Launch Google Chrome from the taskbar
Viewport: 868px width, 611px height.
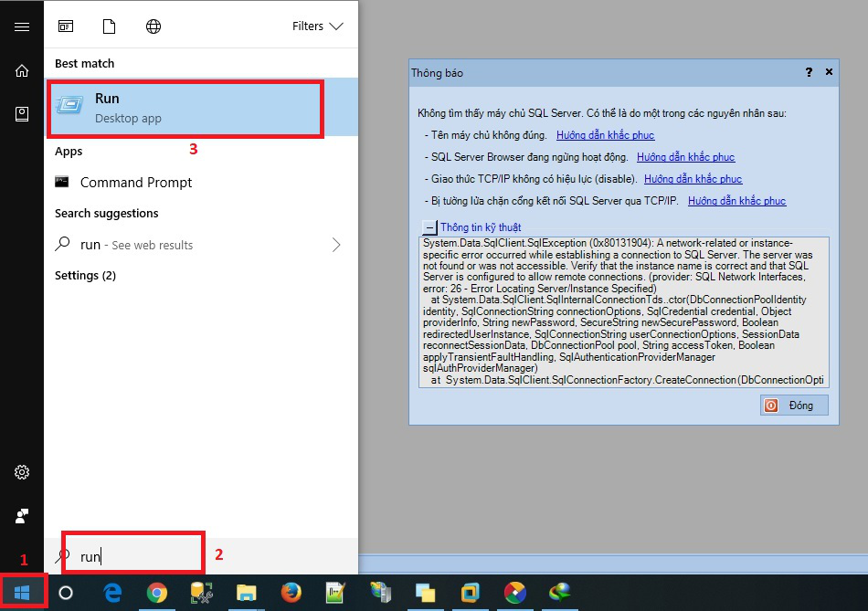tap(157, 593)
